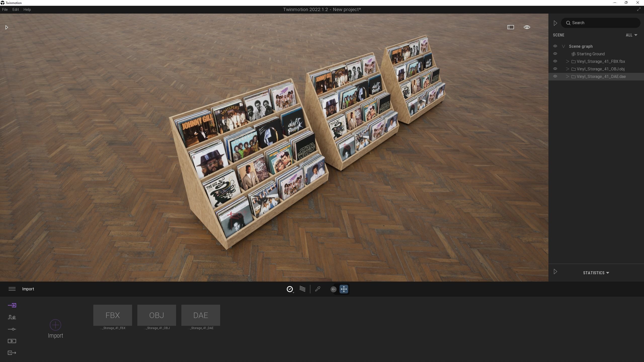Click the ..._Storage_41_FBX file label
Viewport: 644px width, 362px height.
point(113,328)
